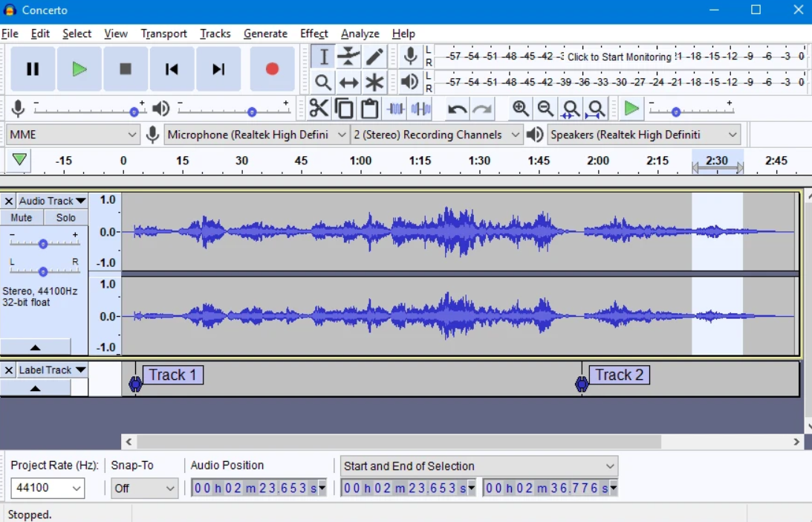Toggle Mute on the Audio Track
This screenshot has width=812, height=522.
coord(22,218)
